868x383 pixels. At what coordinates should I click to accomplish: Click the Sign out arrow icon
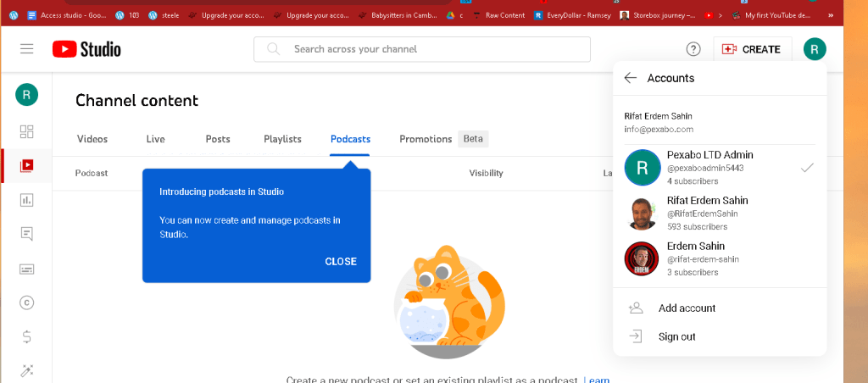(x=636, y=336)
